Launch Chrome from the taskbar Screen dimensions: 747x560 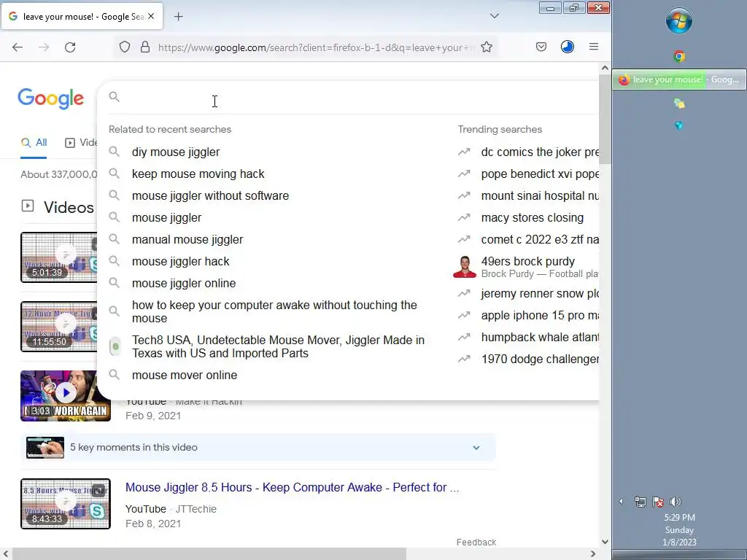(679, 57)
